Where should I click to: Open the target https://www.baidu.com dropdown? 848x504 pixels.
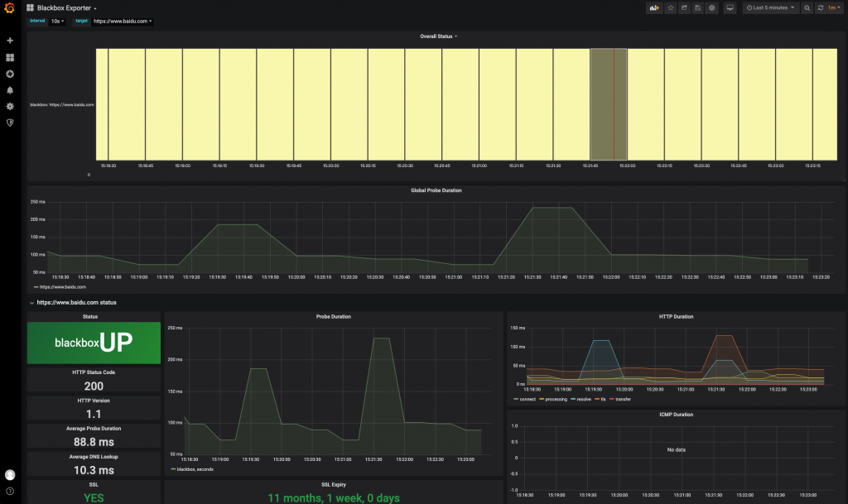122,22
